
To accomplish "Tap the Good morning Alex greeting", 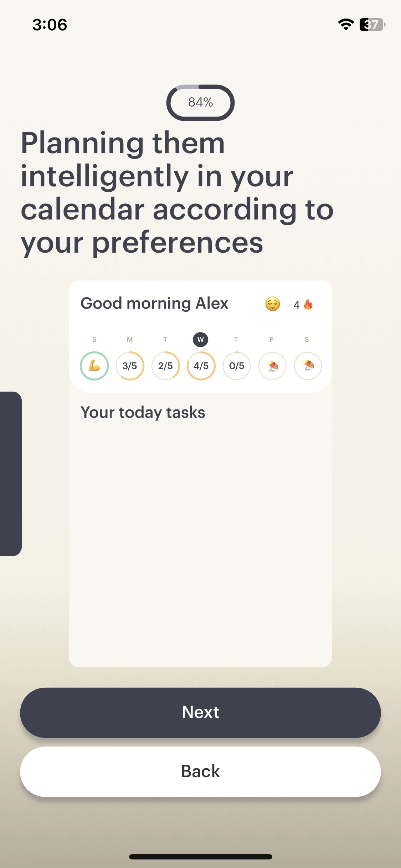I will (x=154, y=304).
